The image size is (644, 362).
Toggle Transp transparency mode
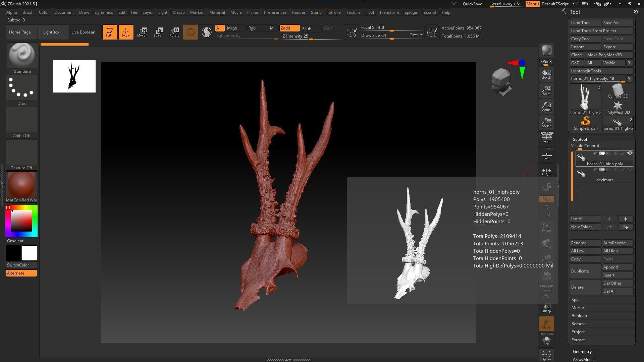click(546, 308)
